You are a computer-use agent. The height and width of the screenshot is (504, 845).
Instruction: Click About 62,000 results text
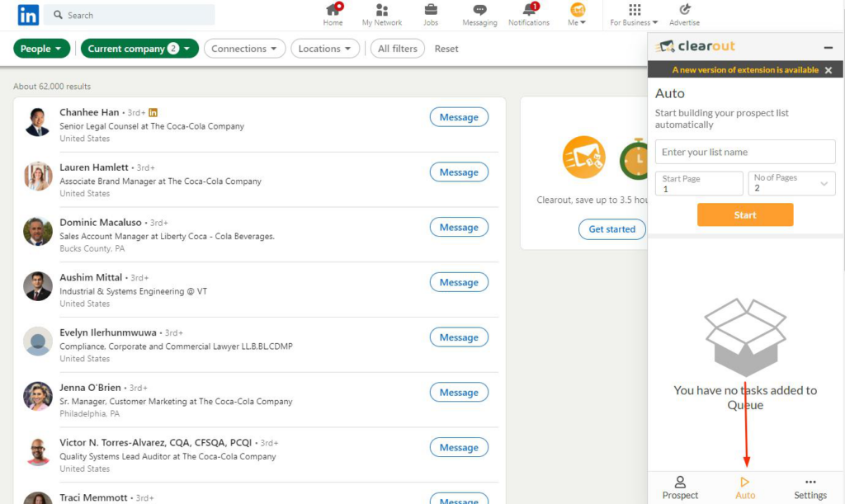(52, 86)
